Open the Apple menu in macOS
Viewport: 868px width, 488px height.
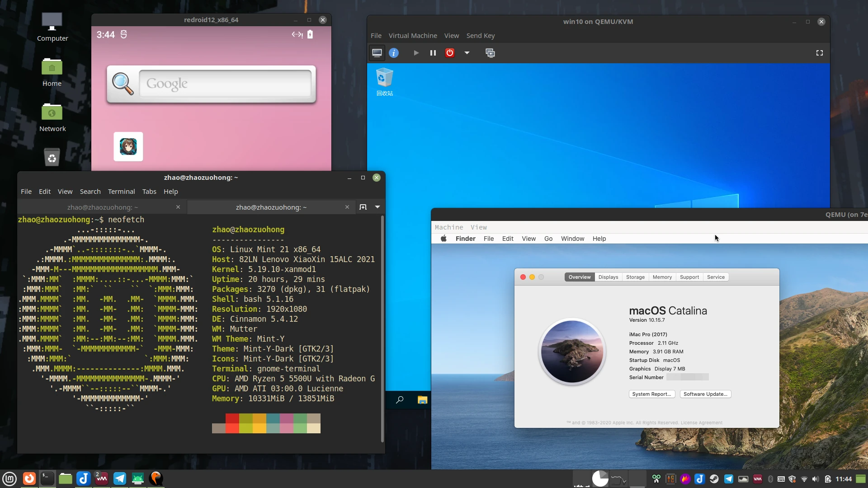click(x=444, y=239)
